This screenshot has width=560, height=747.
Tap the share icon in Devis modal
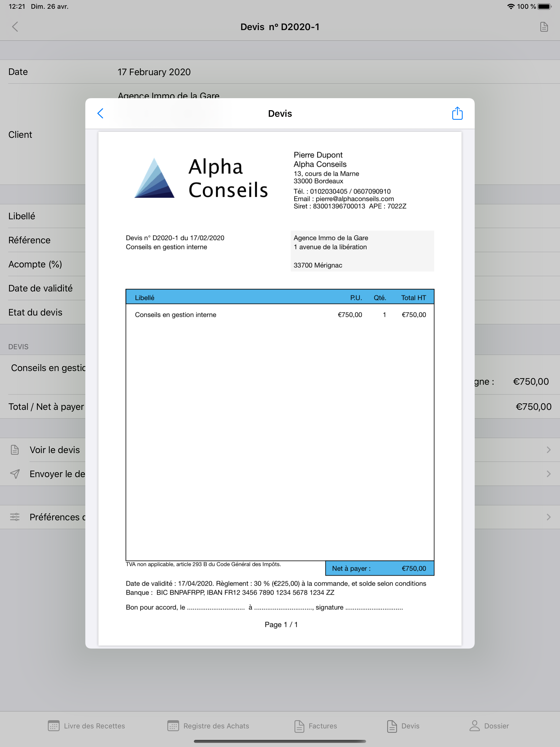[457, 113]
